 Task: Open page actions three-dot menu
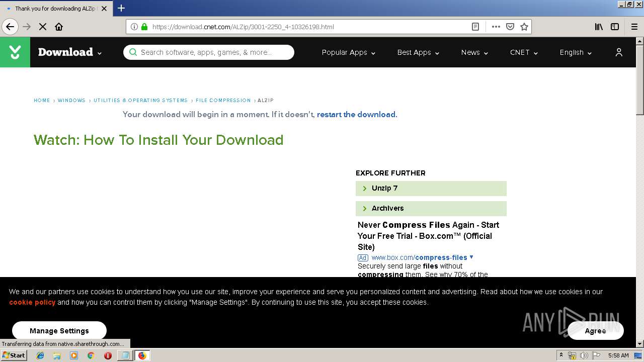pyautogui.click(x=496, y=27)
